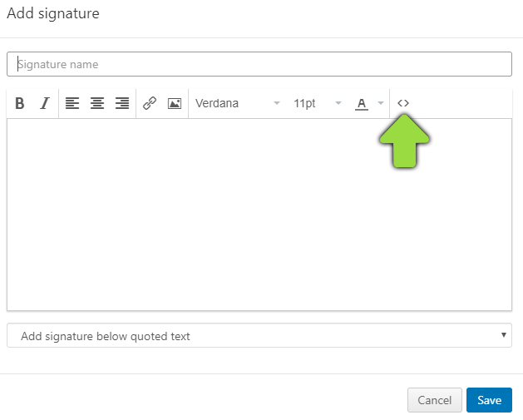Screen dimensions: 523x420
Task: Toggle bold formatting
Action: [x=20, y=104]
